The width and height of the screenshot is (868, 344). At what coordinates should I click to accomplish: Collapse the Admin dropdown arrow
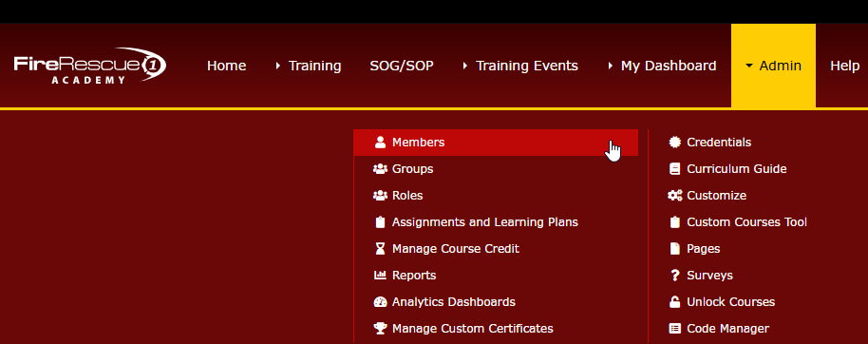tap(749, 66)
